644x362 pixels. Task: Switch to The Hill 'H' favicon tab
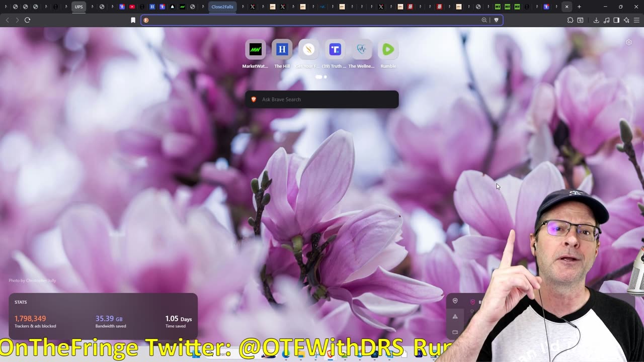[152, 7]
